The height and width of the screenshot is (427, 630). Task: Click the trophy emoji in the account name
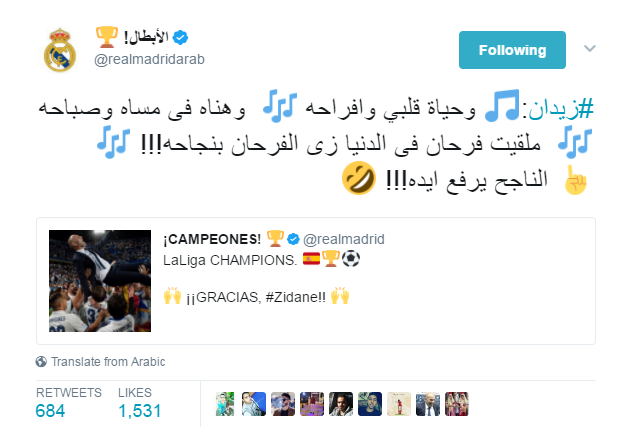pos(107,37)
